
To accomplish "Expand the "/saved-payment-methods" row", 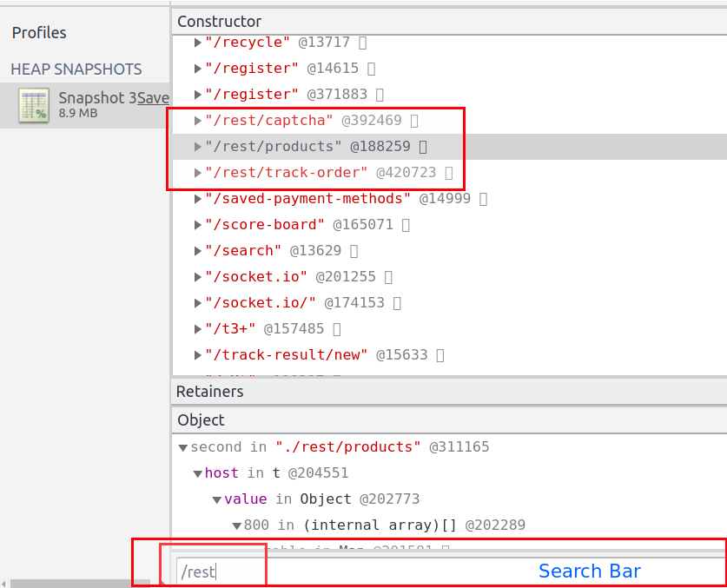I will pos(197,199).
